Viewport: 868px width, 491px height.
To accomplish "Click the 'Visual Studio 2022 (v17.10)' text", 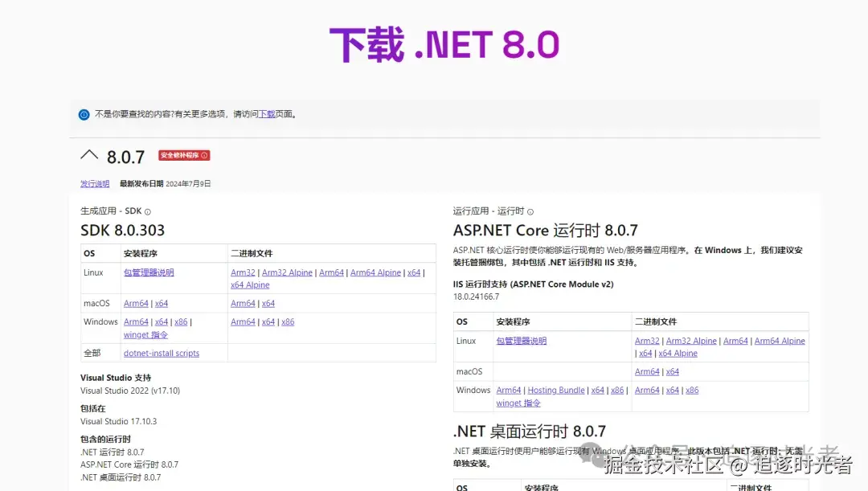I will [130, 391].
